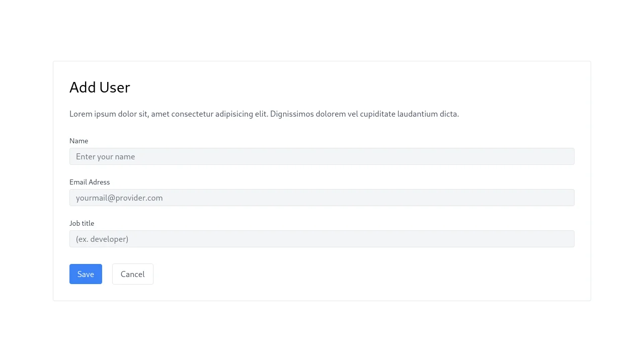Screen dimensions: 644x362
Task: Click into the Email Adress field
Action: pos(321,198)
